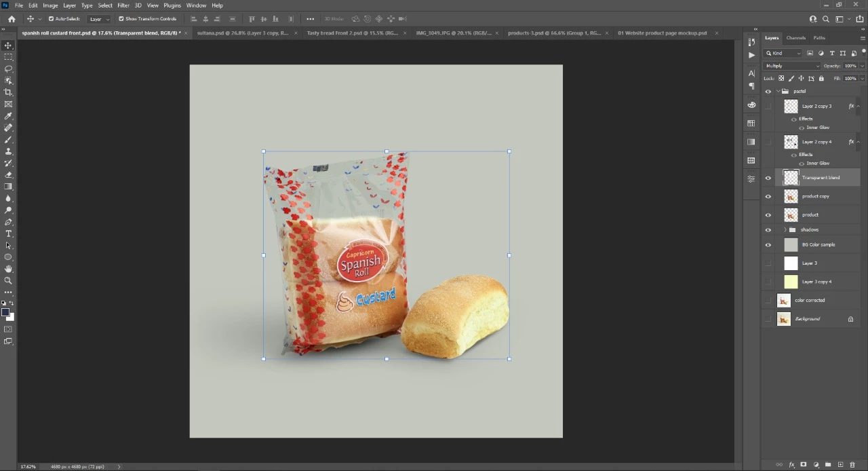The width and height of the screenshot is (868, 471).
Task: Open the Auto-Select Layer dropdown
Action: coord(98,19)
